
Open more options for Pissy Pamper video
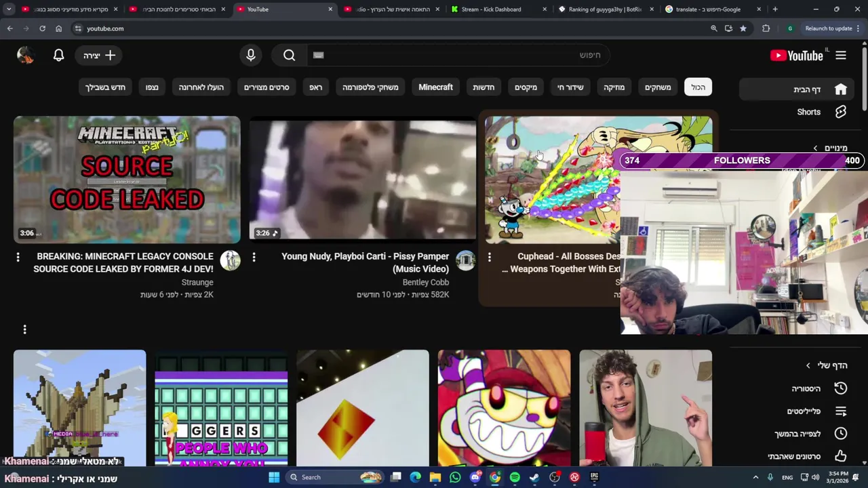(x=254, y=257)
